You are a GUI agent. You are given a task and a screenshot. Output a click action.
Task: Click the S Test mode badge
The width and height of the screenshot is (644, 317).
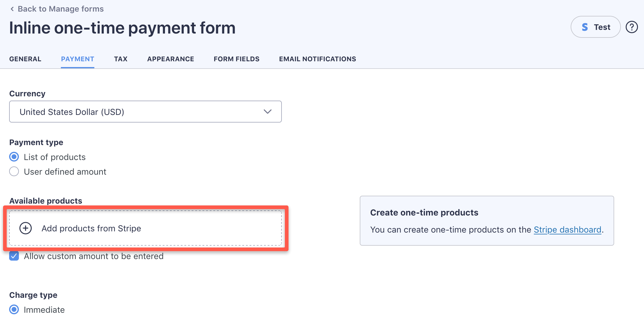click(595, 27)
